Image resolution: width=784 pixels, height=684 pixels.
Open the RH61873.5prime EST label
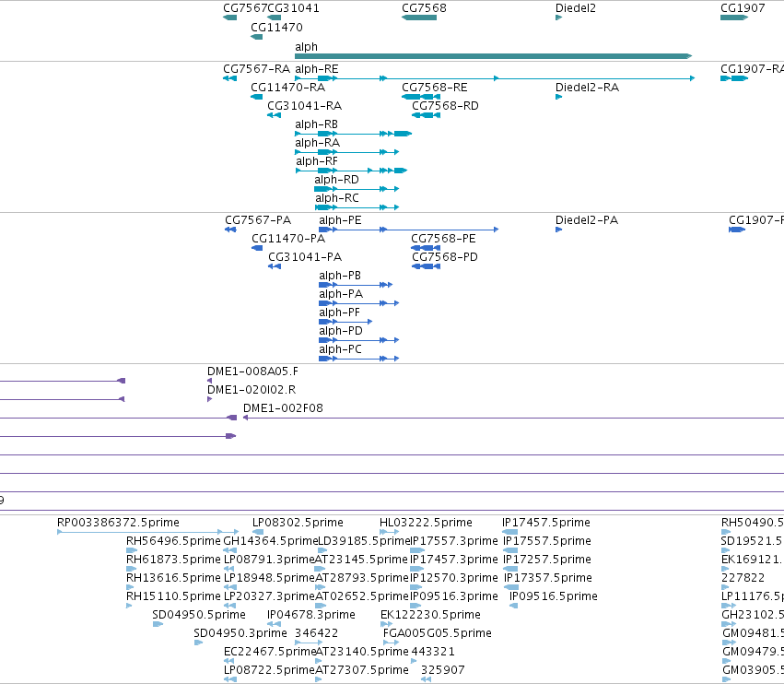tap(173, 559)
